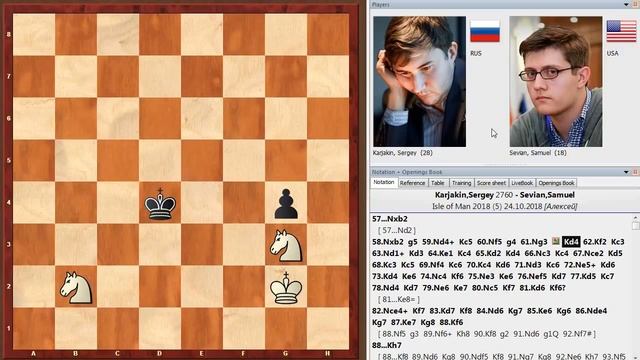Open the Openings Book tab
The width and height of the screenshot is (640, 360).
tap(556, 183)
